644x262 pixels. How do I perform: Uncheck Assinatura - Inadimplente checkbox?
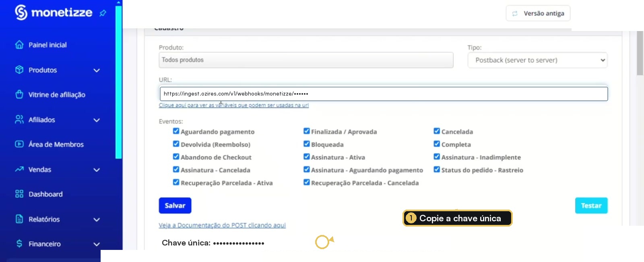pyautogui.click(x=437, y=157)
